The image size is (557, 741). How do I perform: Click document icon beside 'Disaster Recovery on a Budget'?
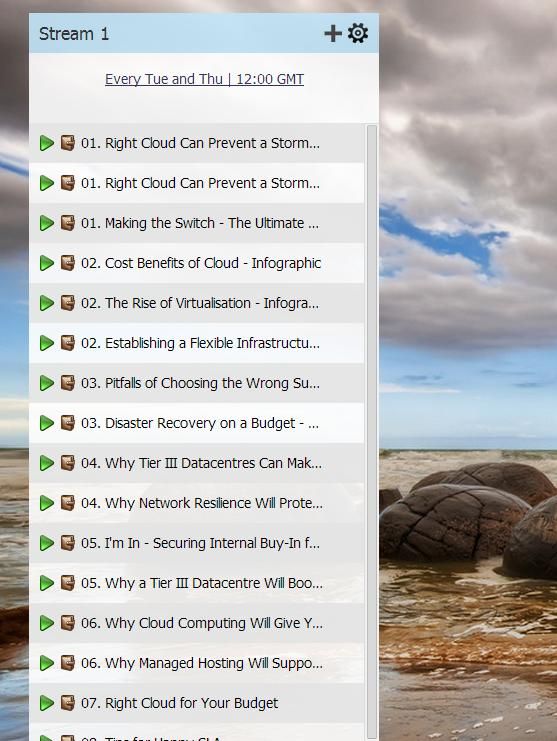point(68,423)
